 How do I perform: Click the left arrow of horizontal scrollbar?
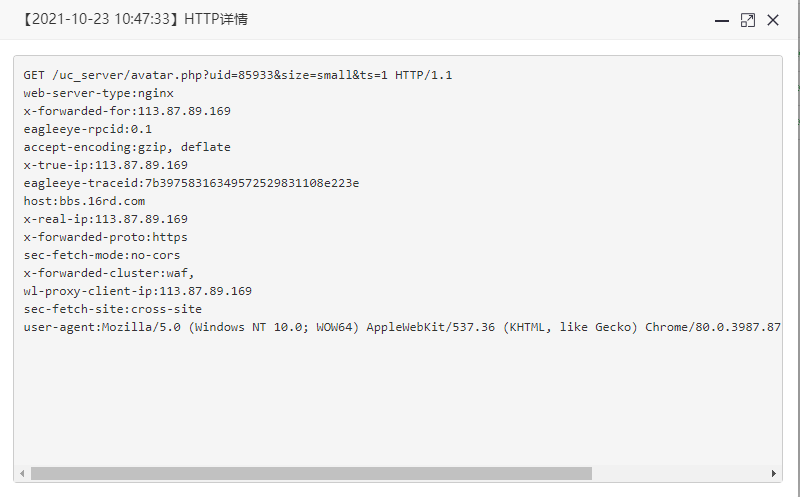point(22,474)
